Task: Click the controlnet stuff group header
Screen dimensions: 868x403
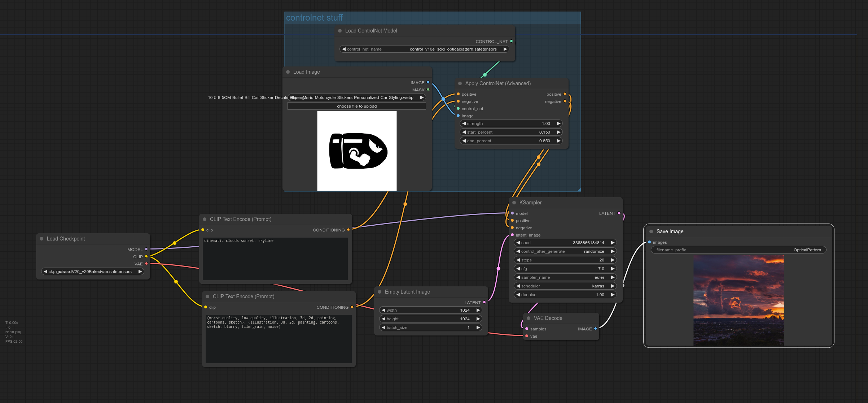Action: tap(314, 17)
